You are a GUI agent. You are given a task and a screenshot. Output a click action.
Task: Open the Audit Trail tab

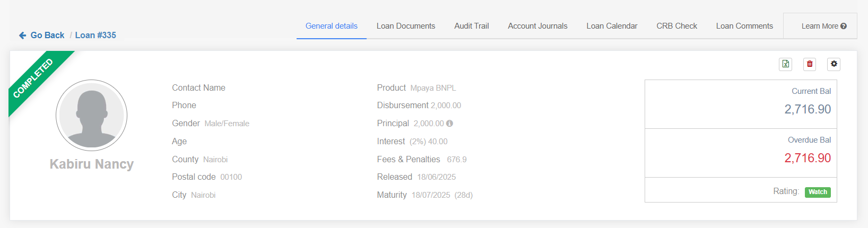(471, 26)
